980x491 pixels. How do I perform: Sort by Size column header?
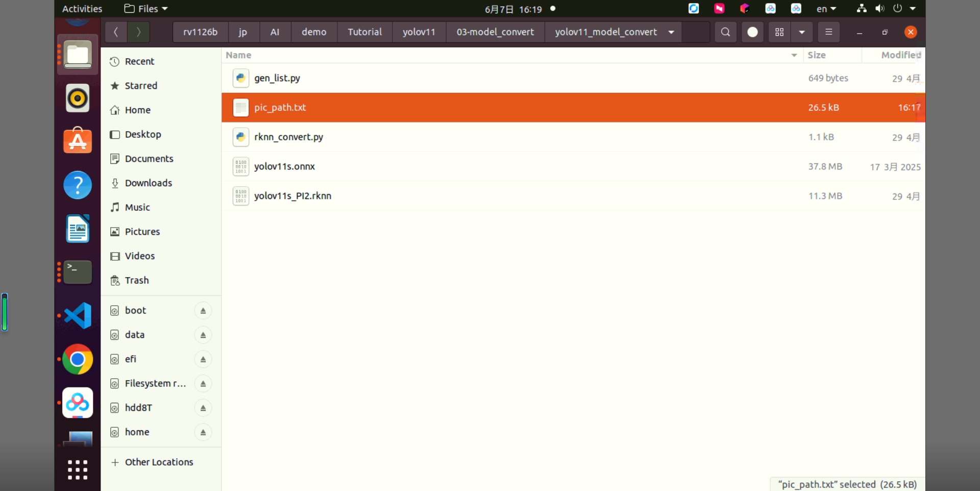(832, 55)
